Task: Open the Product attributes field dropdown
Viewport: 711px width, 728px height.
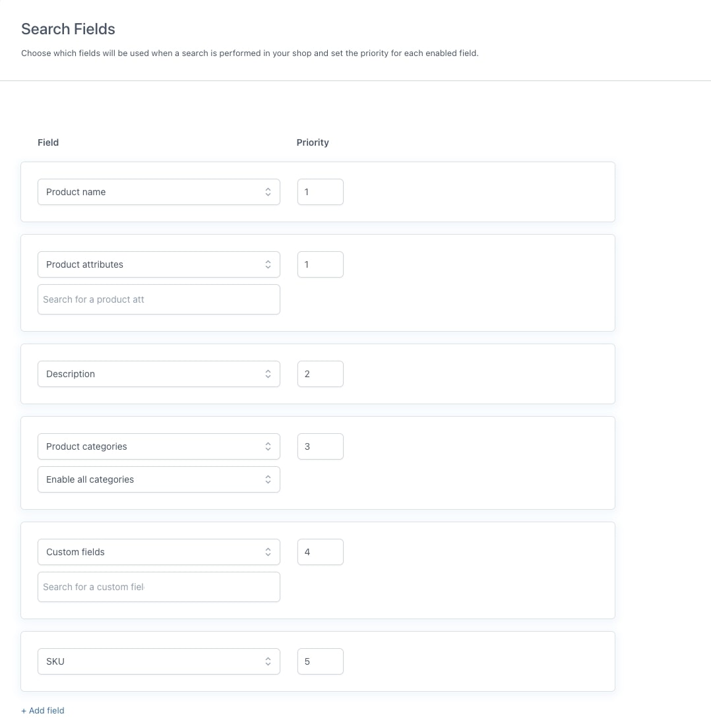Action: 158,264
